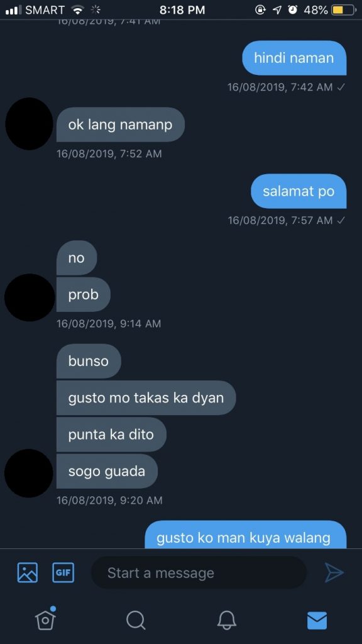Focus the Start a message field
Viewport: 362px width, 644px height.
(x=199, y=572)
